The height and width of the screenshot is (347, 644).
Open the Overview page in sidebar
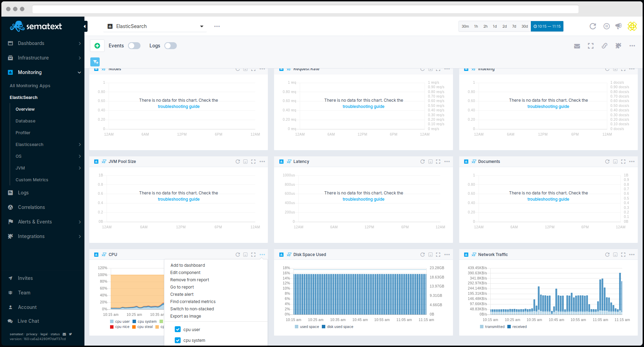coord(25,109)
